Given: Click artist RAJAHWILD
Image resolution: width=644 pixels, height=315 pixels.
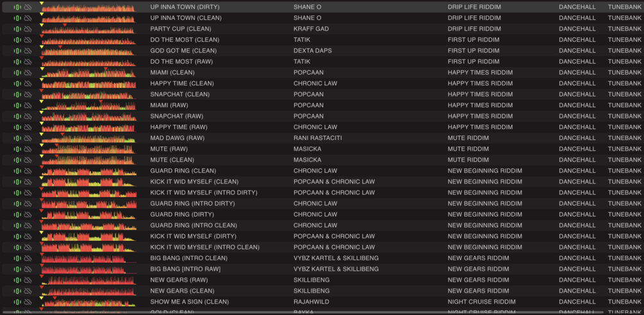Looking at the screenshot, I should click(x=311, y=302).
